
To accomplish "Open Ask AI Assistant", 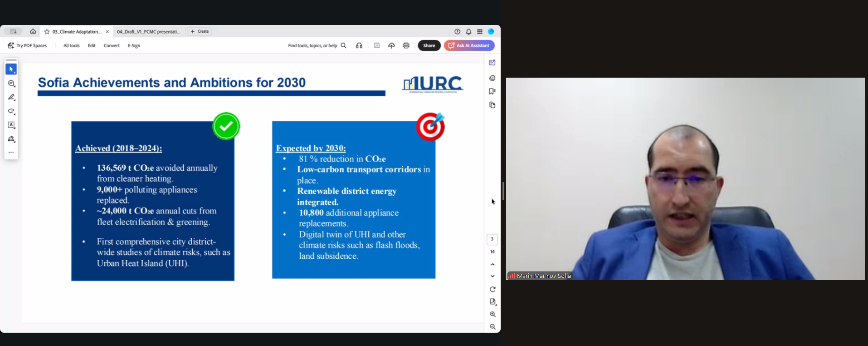I will 469,45.
